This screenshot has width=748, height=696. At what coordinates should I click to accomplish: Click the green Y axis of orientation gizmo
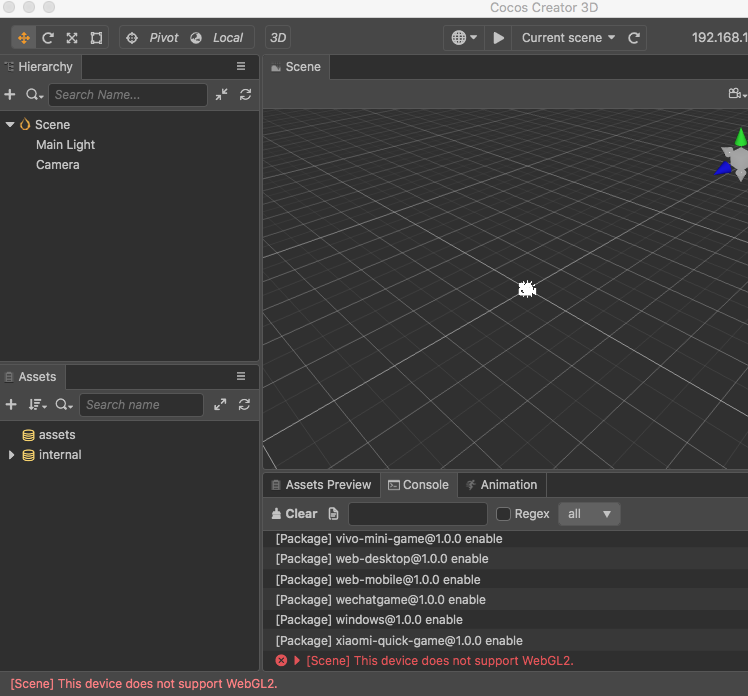tap(740, 137)
